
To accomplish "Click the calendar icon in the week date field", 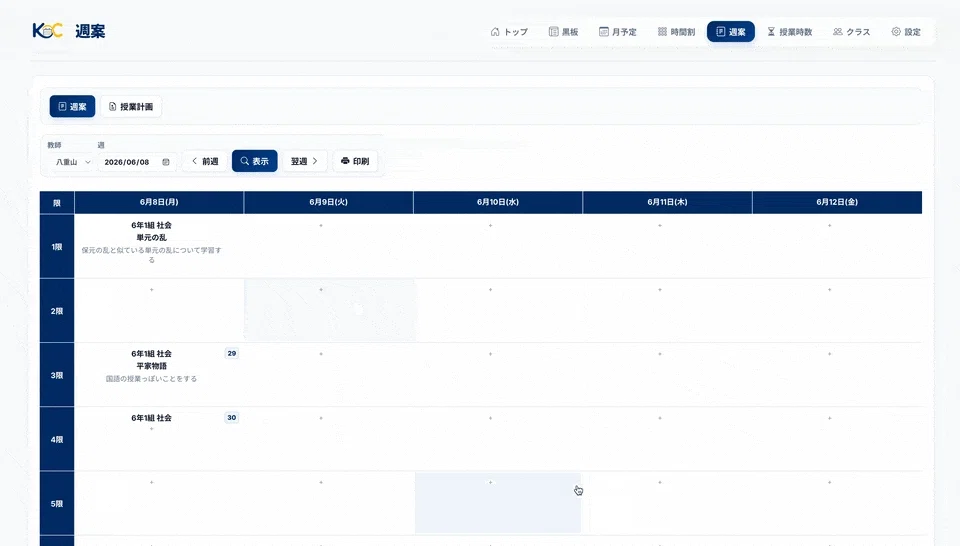I will click(166, 162).
